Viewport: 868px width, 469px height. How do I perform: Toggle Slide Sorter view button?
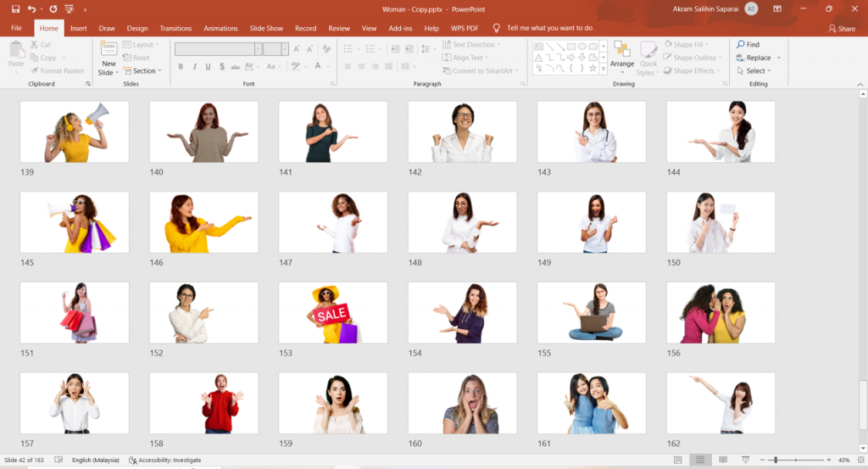tap(700, 460)
